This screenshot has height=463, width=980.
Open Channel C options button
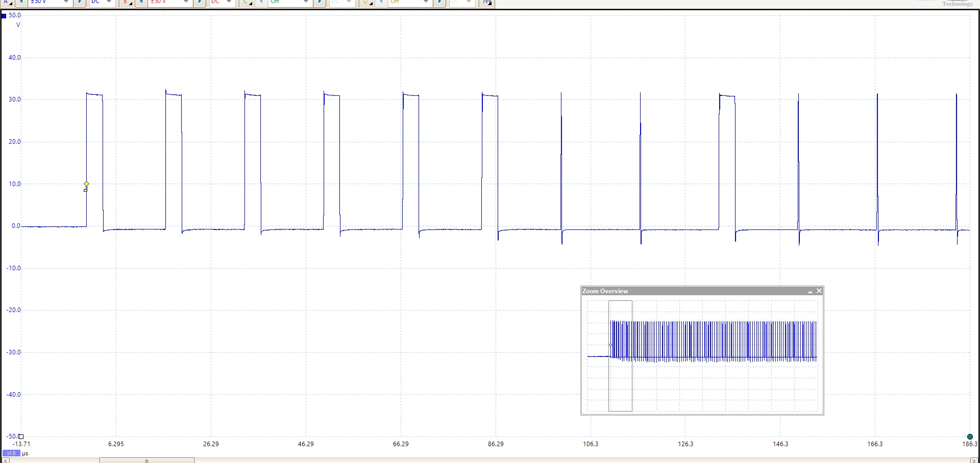[246, 3]
